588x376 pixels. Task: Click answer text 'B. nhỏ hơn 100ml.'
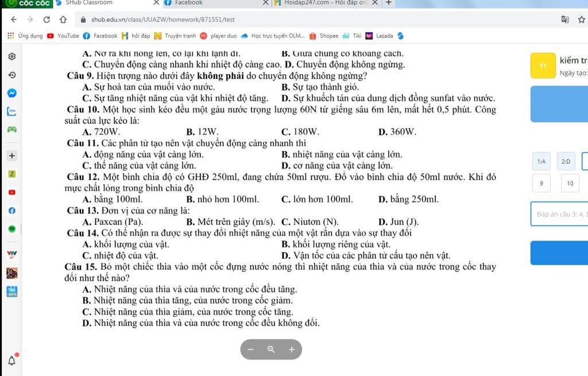point(223,199)
